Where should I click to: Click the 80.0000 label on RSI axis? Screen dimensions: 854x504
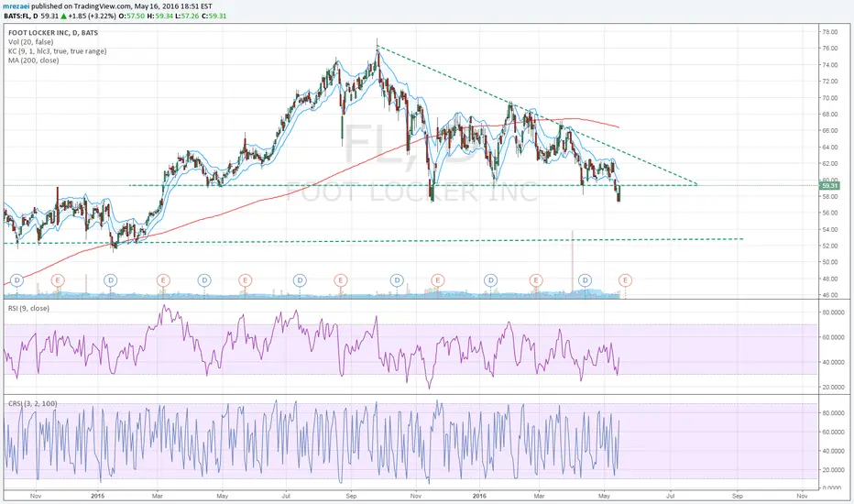coord(833,312)
